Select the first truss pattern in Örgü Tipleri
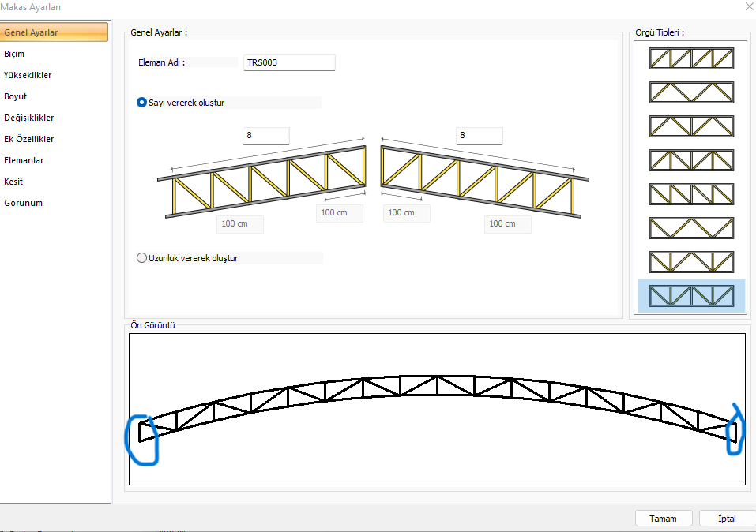Image resolution: width=756 pixels, height=532 pixels. (691, 58)
